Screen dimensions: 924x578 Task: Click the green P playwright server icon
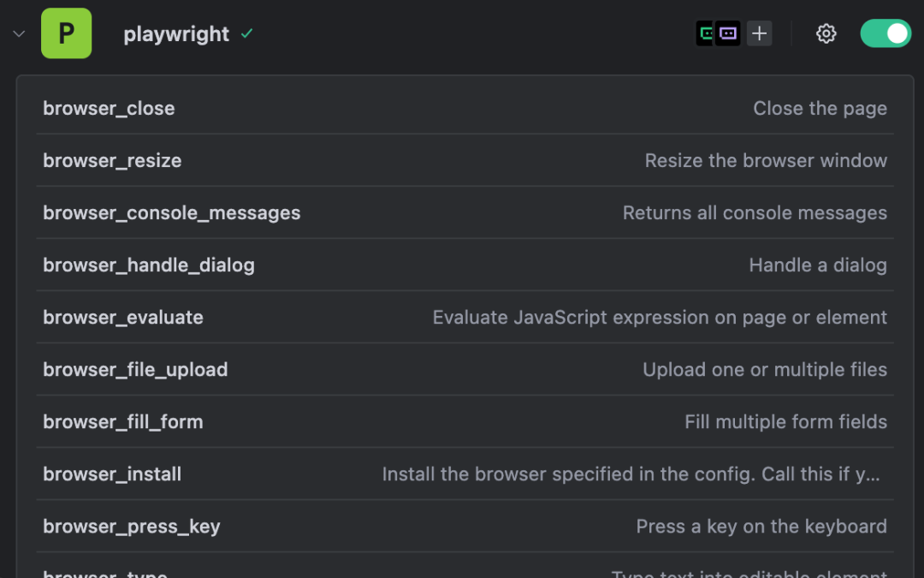(x=66, y=34)
